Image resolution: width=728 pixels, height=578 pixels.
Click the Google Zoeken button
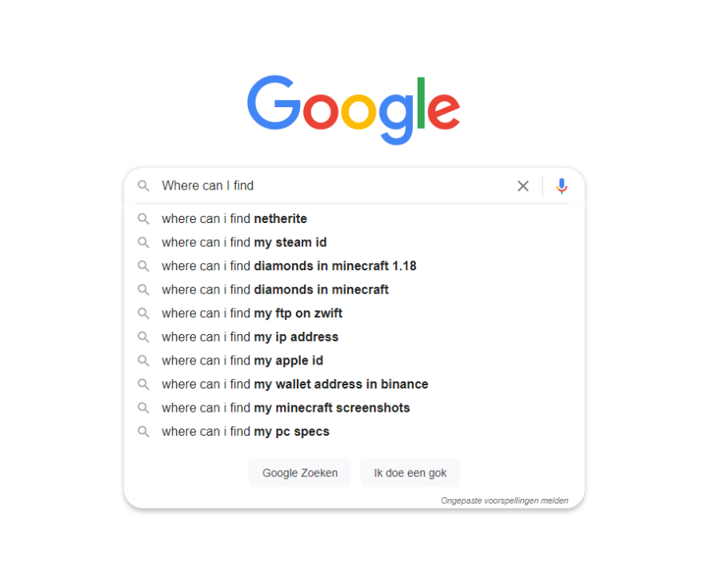pos(300,473)
